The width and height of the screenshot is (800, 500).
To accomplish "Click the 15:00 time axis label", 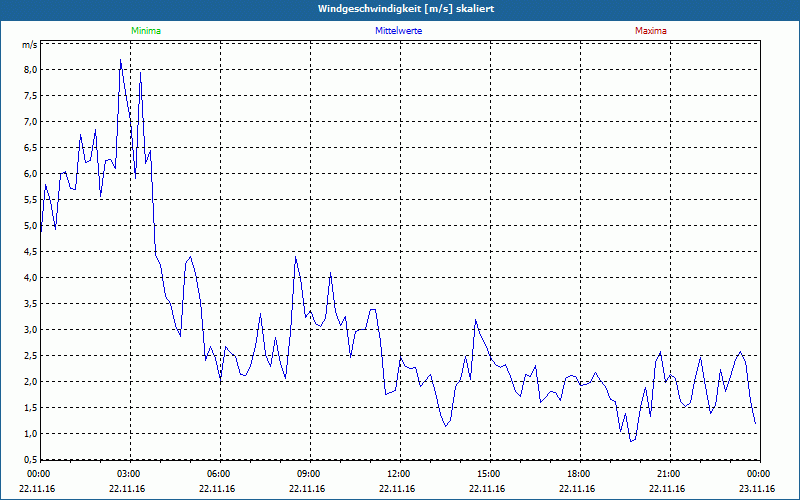I will [488, 474].
